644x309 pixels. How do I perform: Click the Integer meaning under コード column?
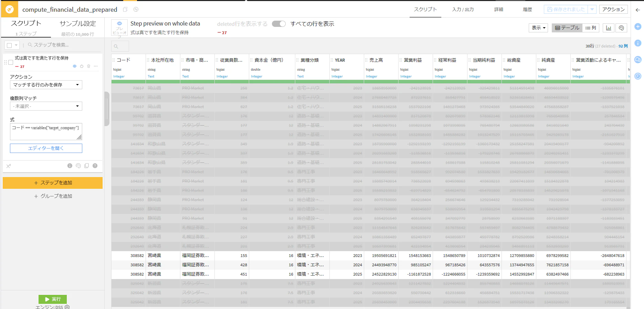(119, 76)
